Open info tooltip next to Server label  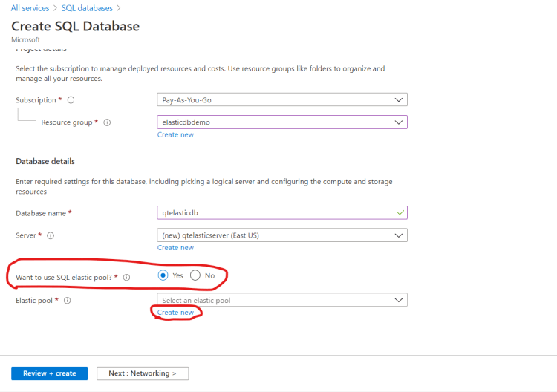tap(51, 235)
